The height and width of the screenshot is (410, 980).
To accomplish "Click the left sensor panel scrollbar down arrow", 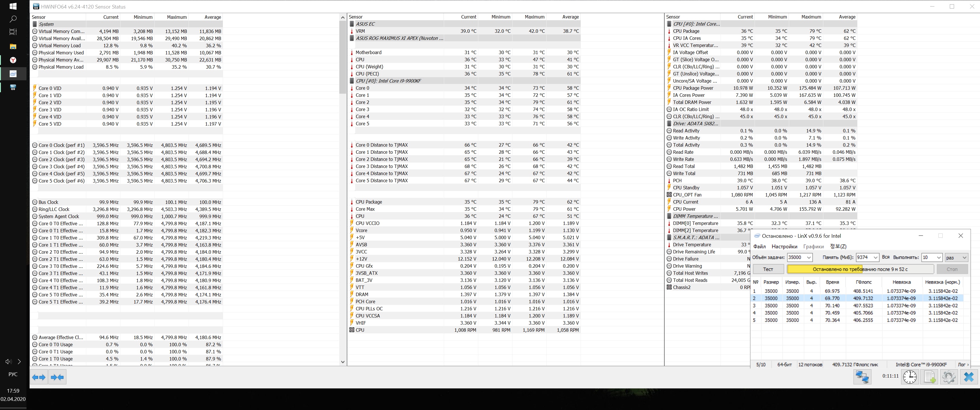I will (343, 362).
